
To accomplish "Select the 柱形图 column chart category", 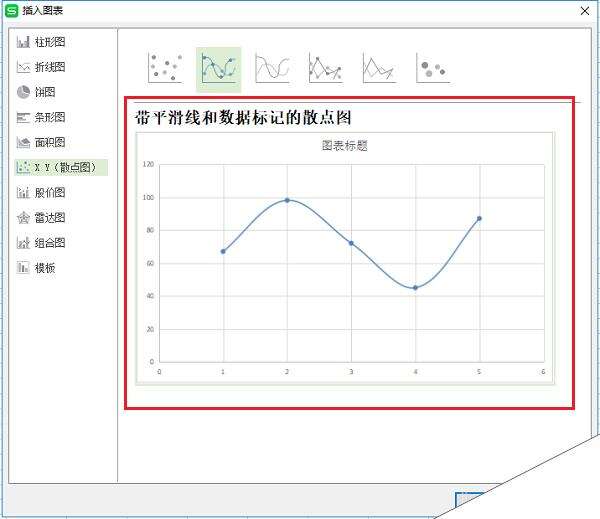I will (41, 42).
